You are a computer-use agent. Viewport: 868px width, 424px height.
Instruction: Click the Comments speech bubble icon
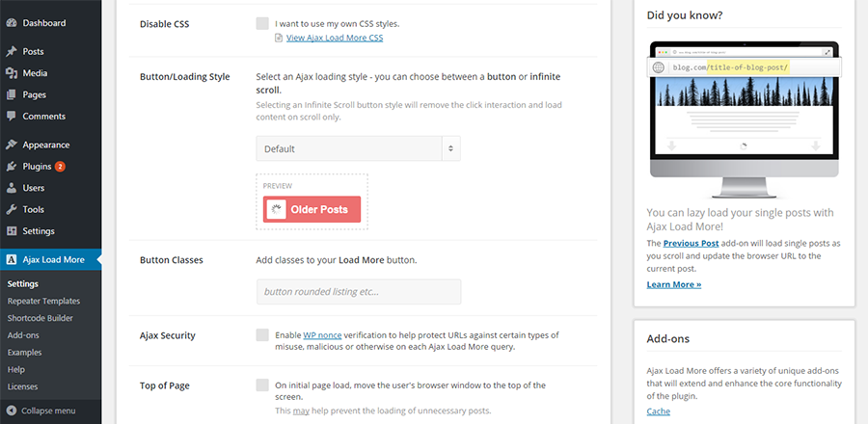click(x=11, y=116)
